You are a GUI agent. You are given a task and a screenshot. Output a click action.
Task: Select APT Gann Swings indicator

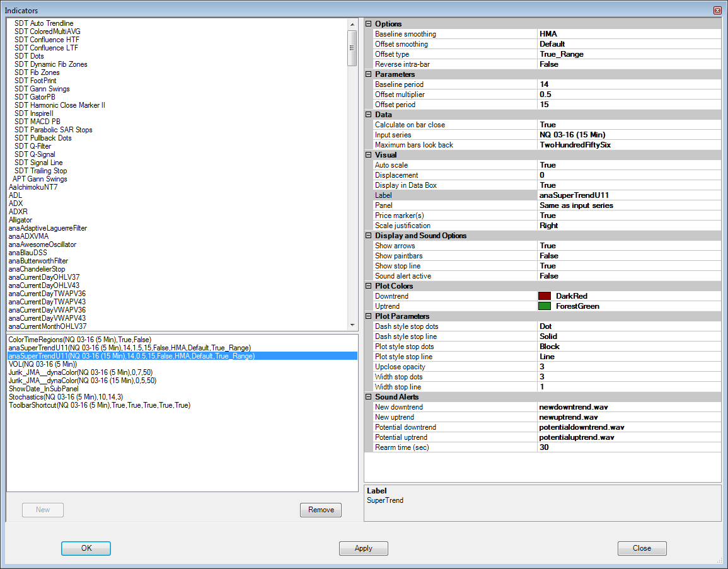tap(40, 179)
